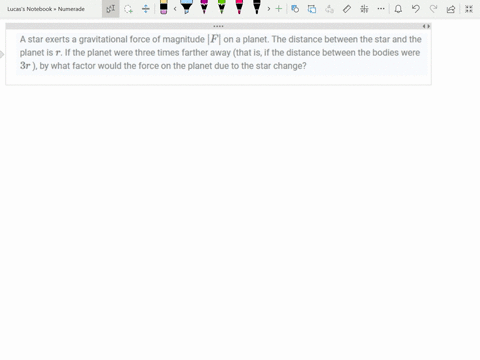Screen dimensions: 480x360
Task: Click the question text starting 'A star exerts'
Action: [x=220, y=52]
